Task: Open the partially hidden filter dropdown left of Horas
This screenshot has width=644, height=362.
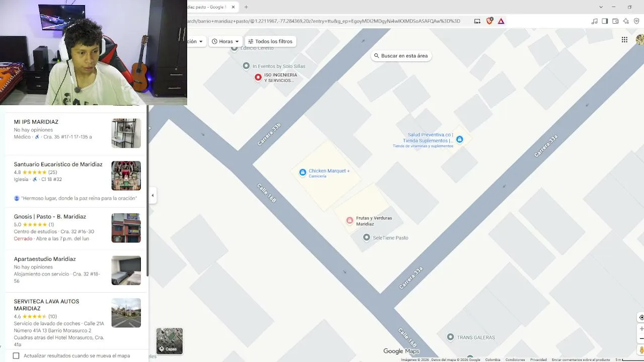Action: tap(196, 41)
